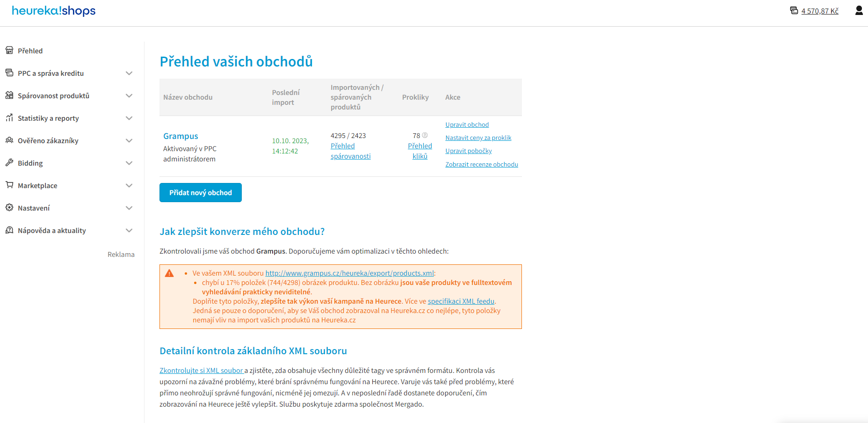Click Jak zlepšit konverze mého obchodu heading
Viewport: 868px width, 423px height.
coord(242,232)
